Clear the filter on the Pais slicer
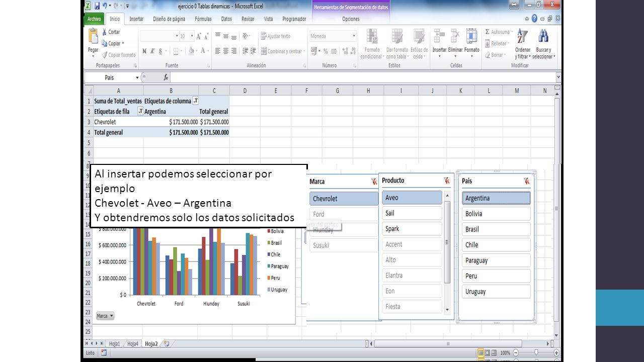The height and width of the screenshot is (362, 644). pos(526,181)
